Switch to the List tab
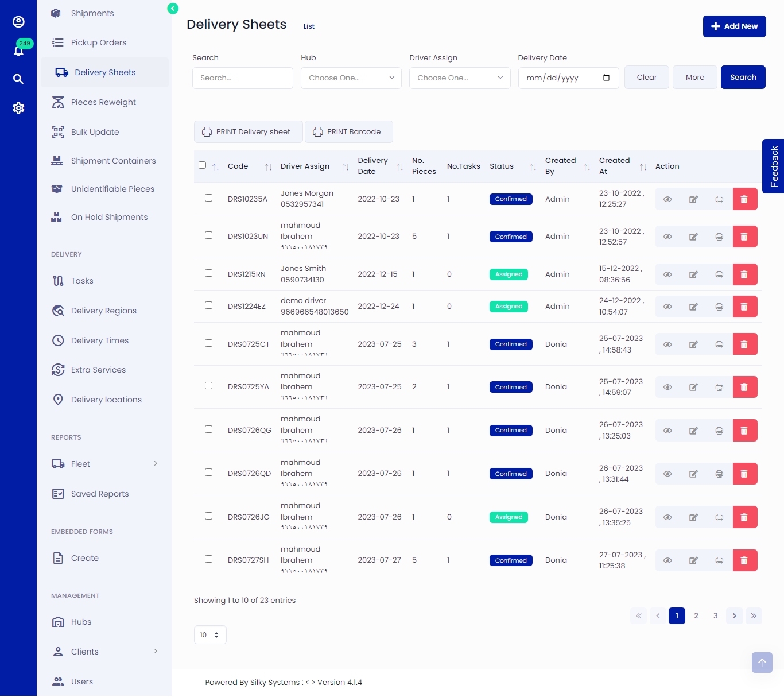784x697 pixels. pos(309,26)
